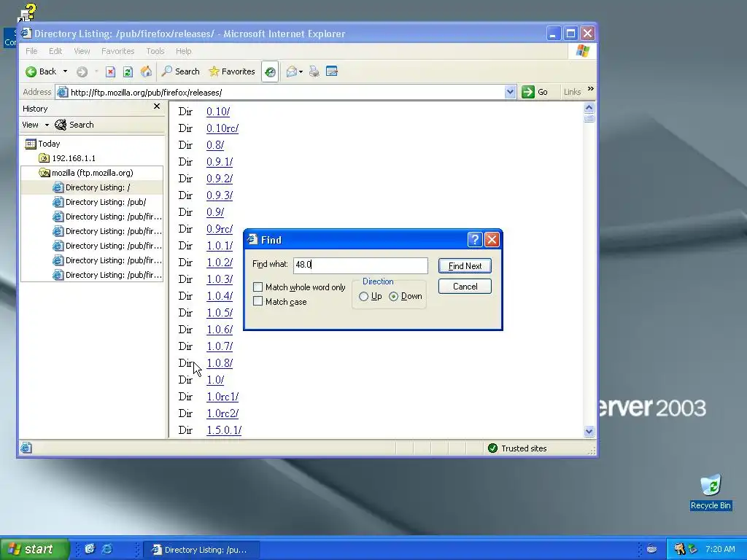The height and width of the screenshot is (560, 747).
Task: Collapse mozilla (ftp.mozilla.org) history folder
Action: [x=86, y=173]
